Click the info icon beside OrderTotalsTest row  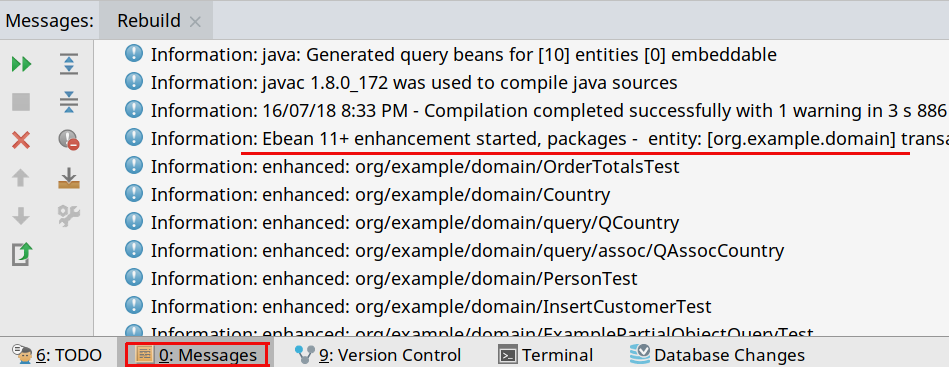pos(133,165)
